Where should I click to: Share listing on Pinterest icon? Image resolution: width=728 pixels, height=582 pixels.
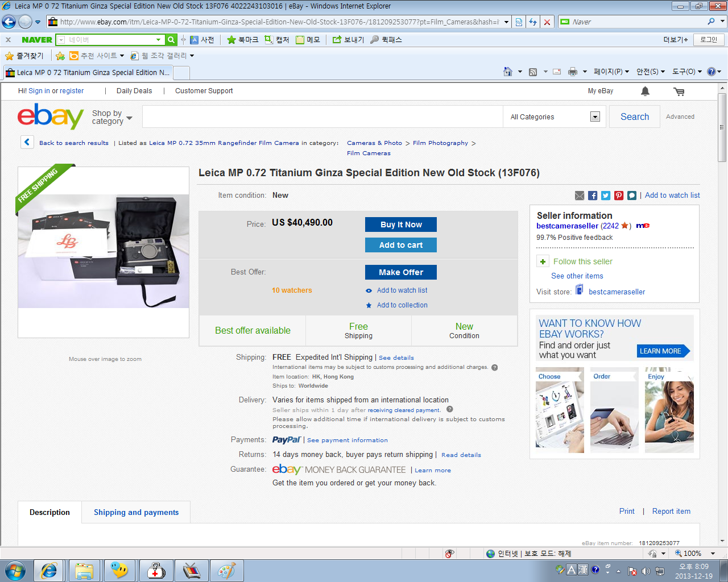(619, 196)
